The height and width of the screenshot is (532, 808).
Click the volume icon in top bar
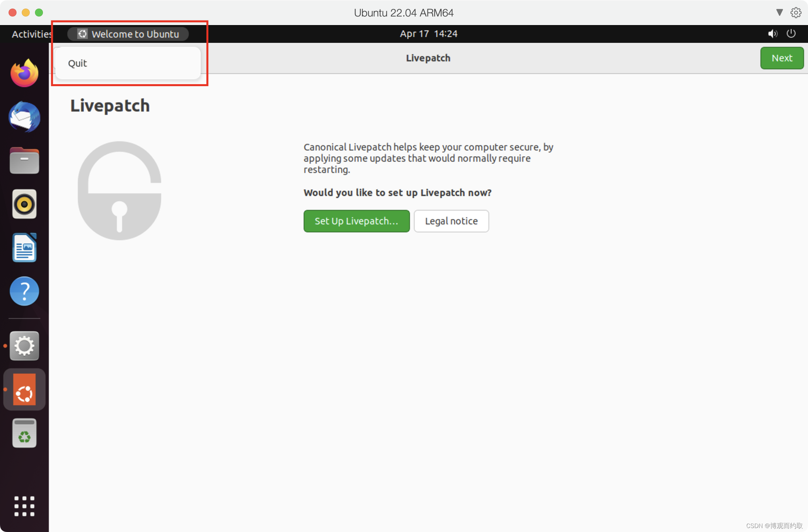pos(772,34)
